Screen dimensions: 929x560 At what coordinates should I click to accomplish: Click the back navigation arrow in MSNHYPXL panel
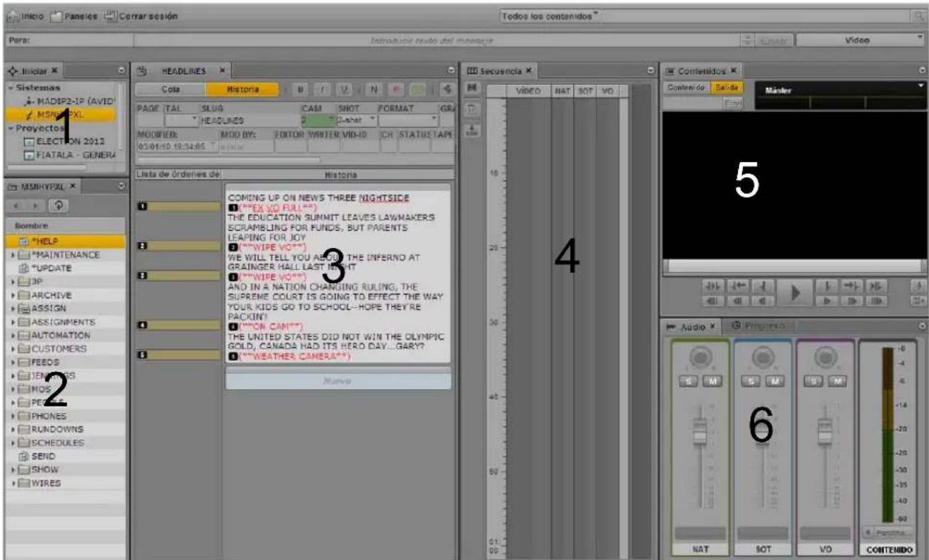click(16, 204)
